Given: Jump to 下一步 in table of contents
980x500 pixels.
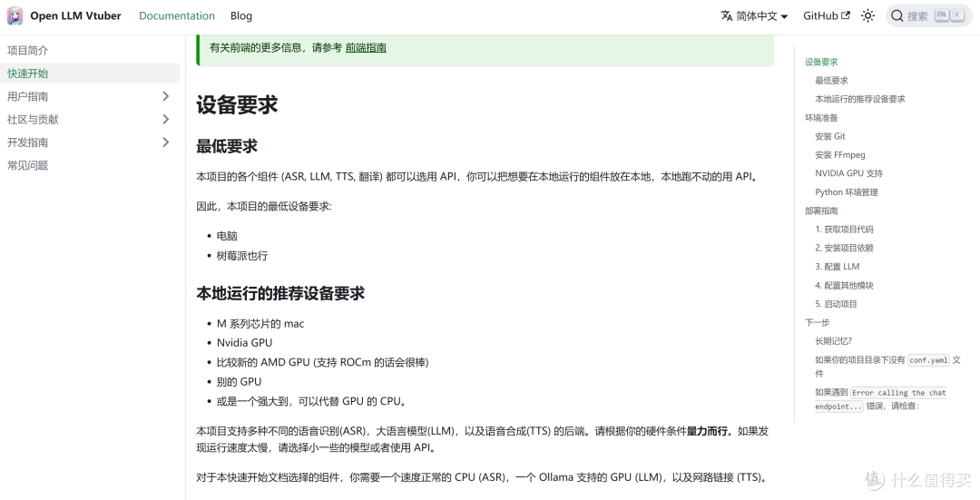Looking at the screenshot, I should click(817, 322).
